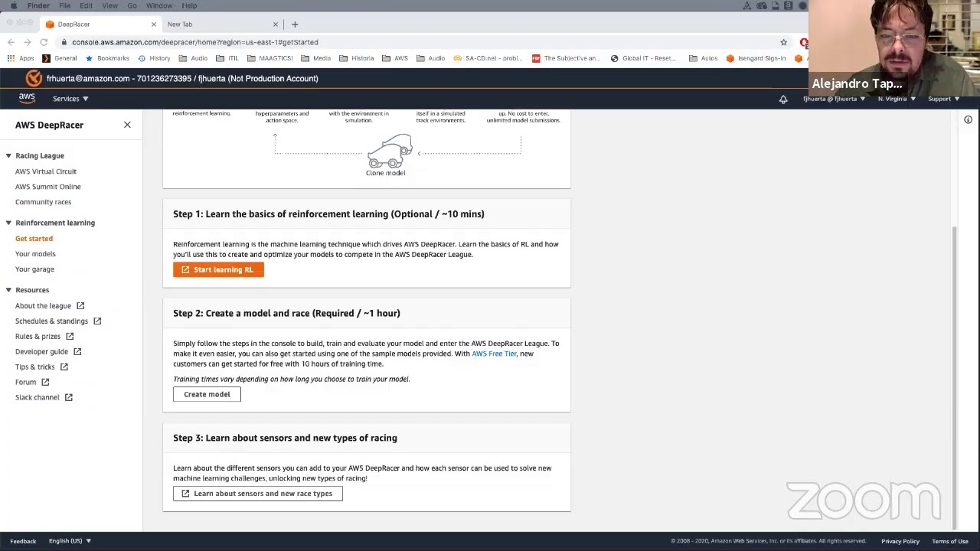Collapse the Resources section
This screenshot has width=980, height=551.
point(8,290)
